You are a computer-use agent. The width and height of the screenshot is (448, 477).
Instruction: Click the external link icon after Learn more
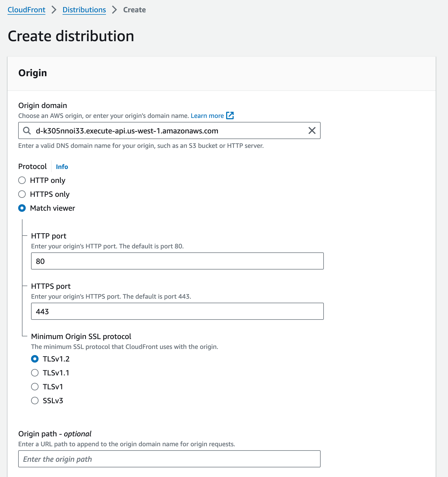coord(230,116)
